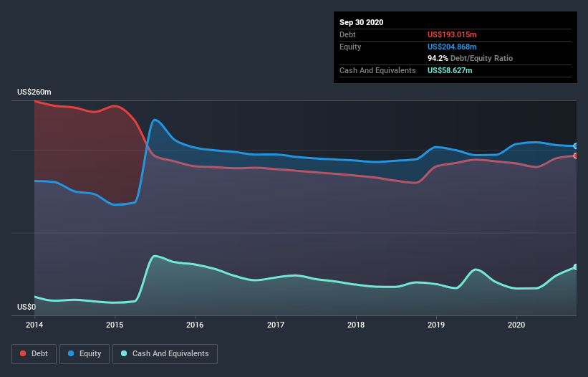Click the Equity row label in tooltip
Viewport: 588px width, 377px height.
pyautogui.click(x=350, y=47)
